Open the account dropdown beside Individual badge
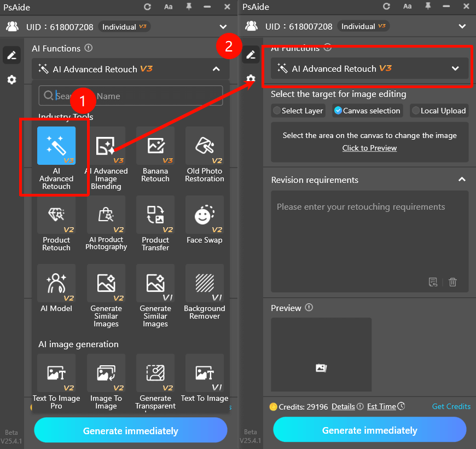476x449 pixels. [223, 26]
